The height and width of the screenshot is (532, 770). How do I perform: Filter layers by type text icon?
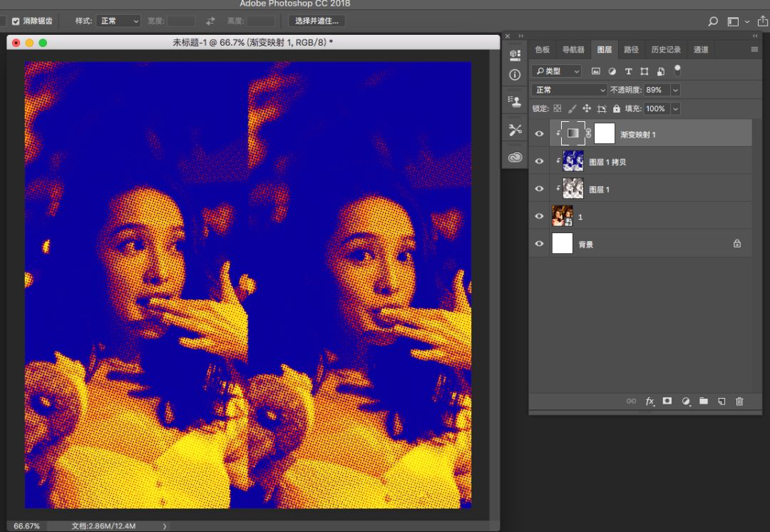click(628, 71)
